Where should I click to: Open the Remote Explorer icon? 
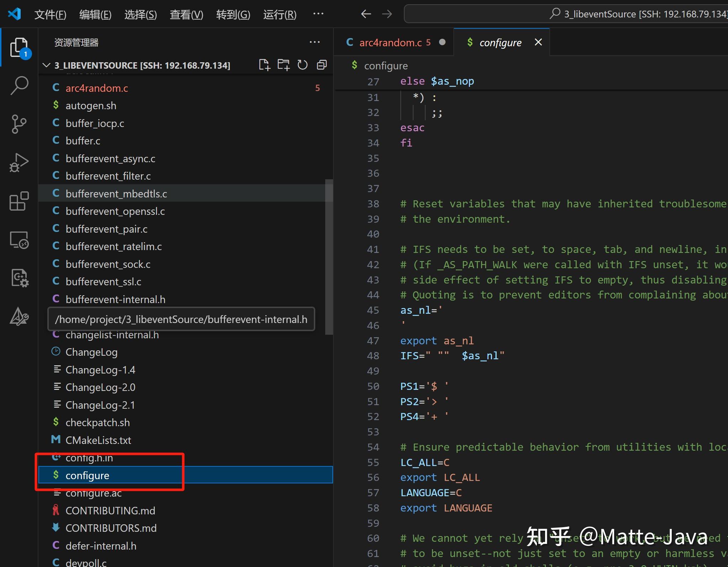pyautogui.click(x=19, y=240)
